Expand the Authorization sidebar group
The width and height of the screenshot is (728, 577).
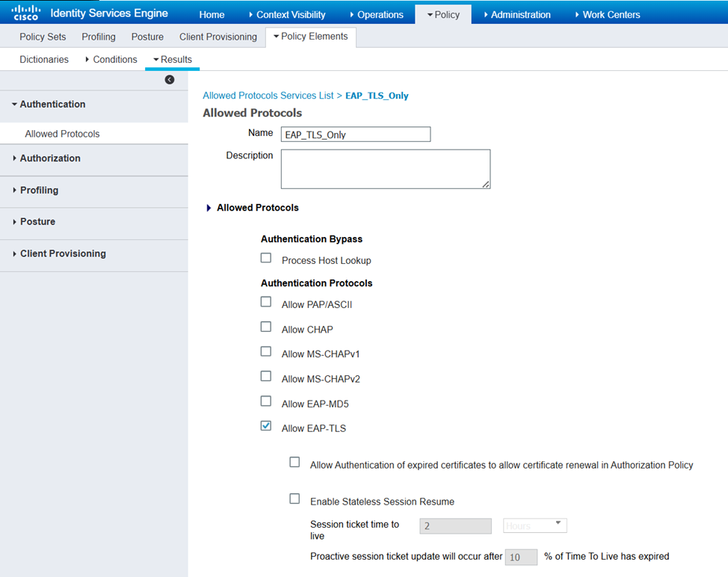tap(14, 158)
